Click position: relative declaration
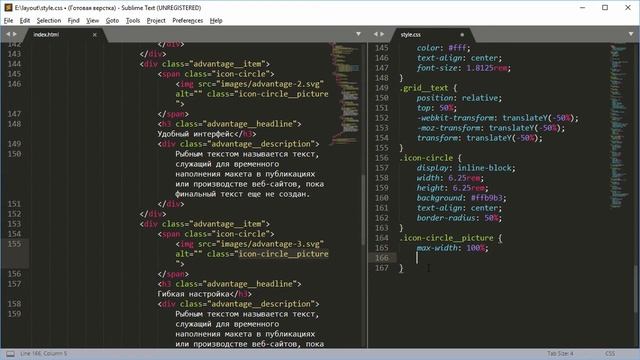Screen dimensions: 640x360 coord(459,98)
